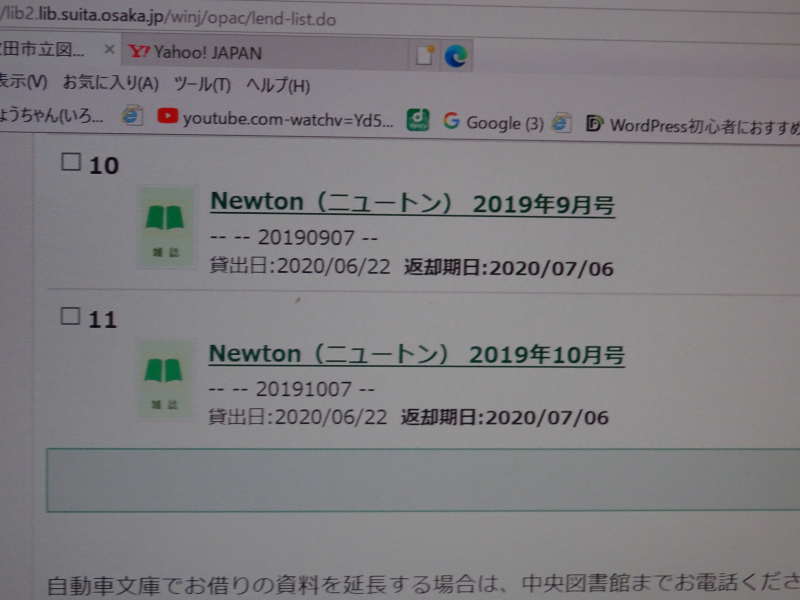
Task: Click the Google G favicon
Action: pyautogui.click(x=451, y=121)
